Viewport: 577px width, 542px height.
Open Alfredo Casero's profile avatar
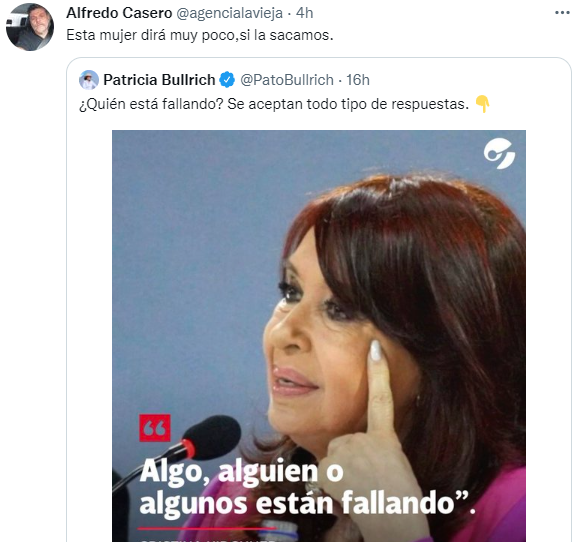coord(30,27)
